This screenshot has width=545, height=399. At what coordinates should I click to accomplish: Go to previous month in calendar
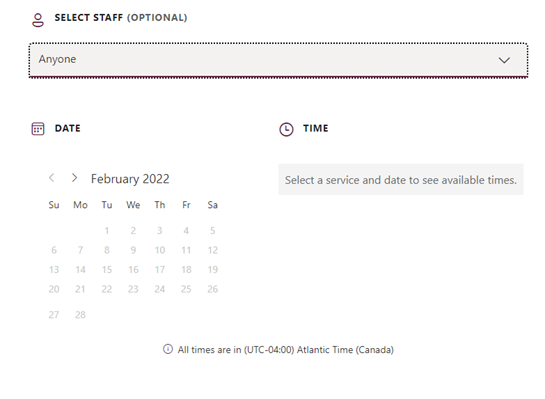coord(51,178)
